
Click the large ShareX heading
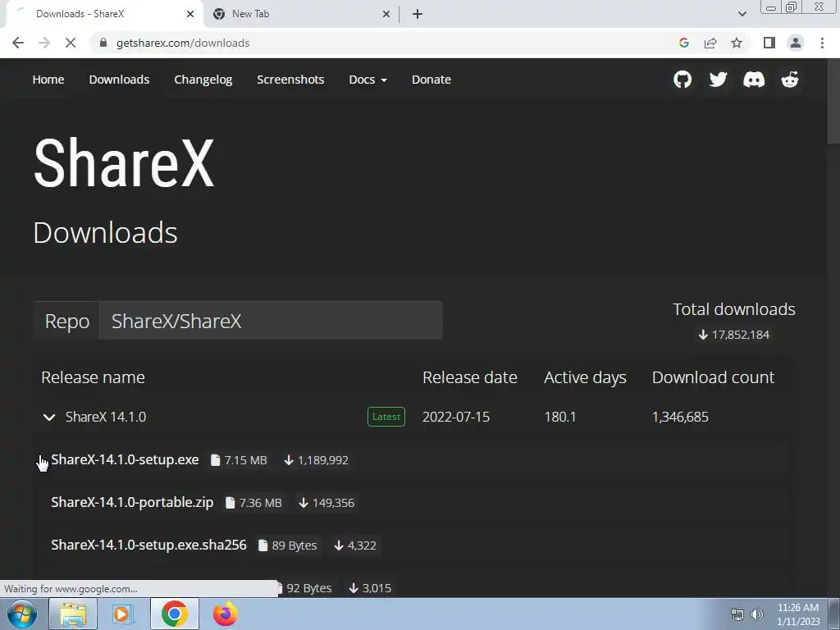(x=124, y=162)
